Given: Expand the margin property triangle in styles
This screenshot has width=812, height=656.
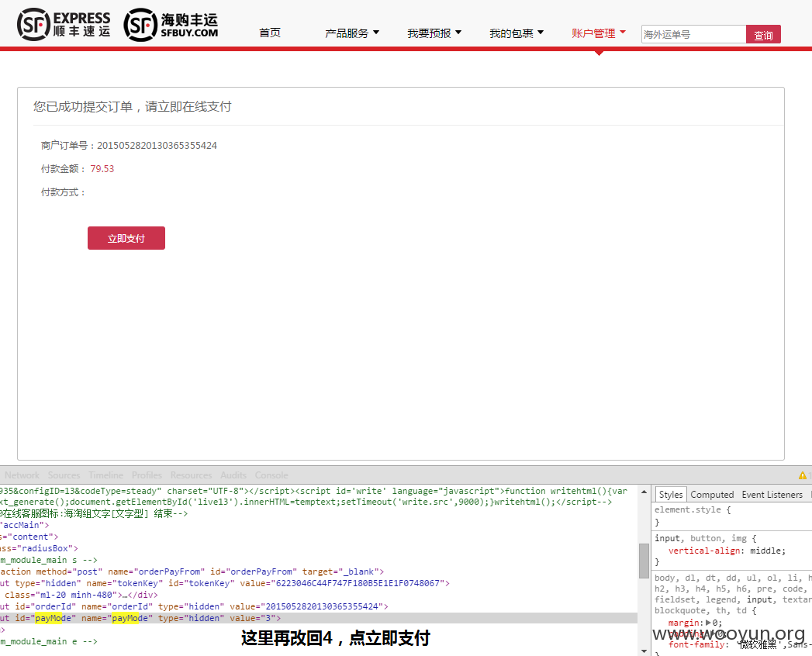Looking at the screenshot, I should (x=709, y=623).
